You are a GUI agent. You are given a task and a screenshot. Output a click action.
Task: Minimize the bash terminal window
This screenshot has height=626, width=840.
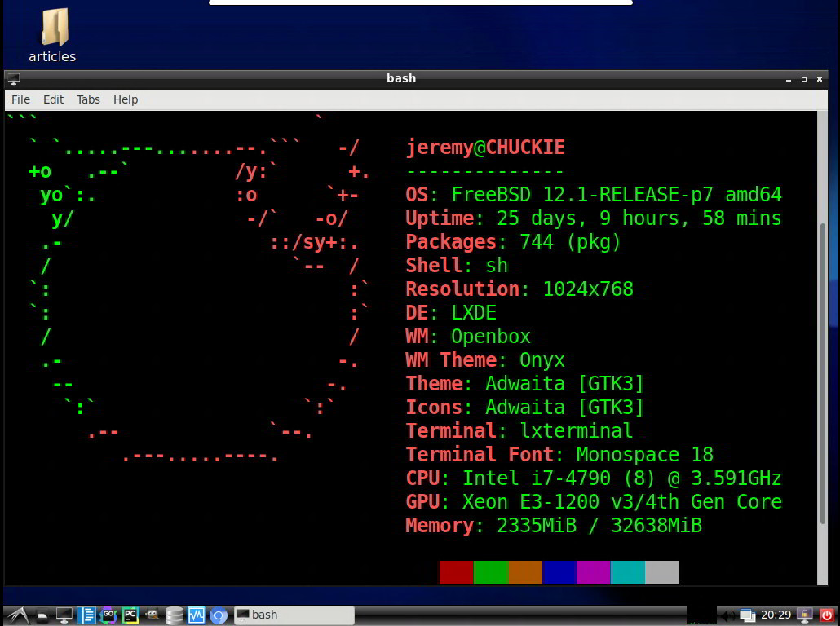(x=788, y=79)
